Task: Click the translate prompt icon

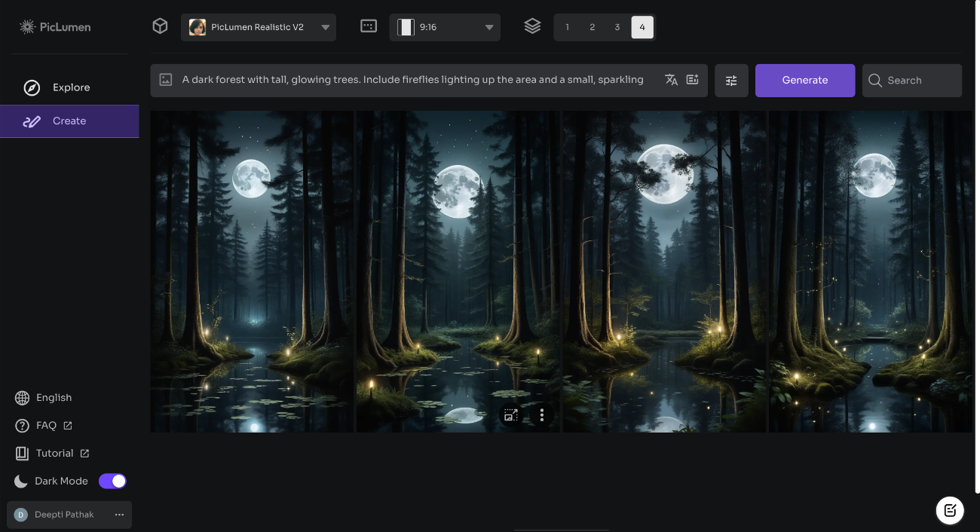Action: (x=671, y=79)
